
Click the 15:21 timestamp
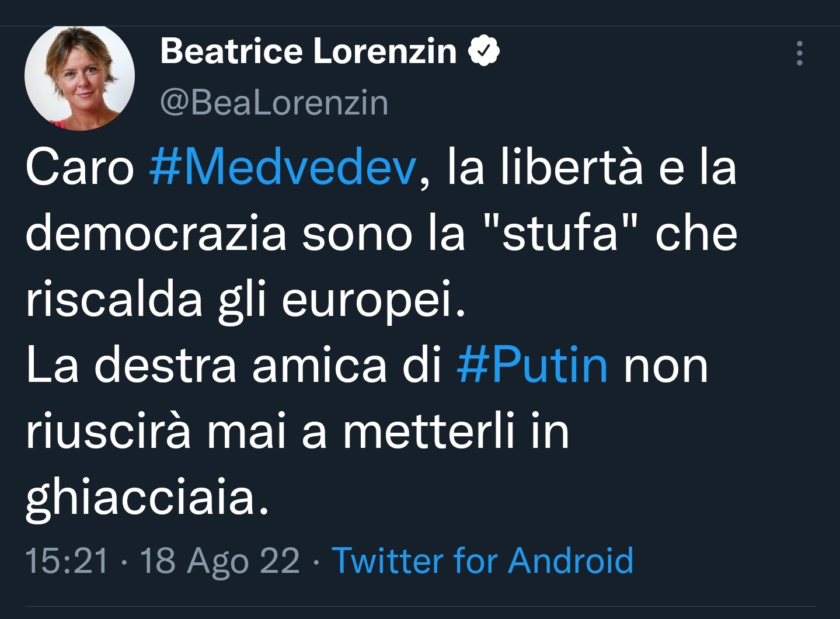(68, 561)
